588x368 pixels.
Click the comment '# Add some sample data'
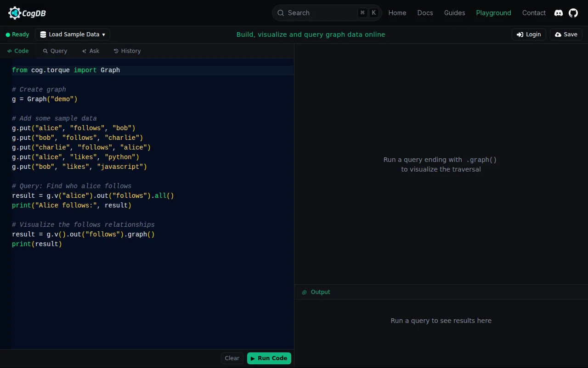tap(54, 119)
